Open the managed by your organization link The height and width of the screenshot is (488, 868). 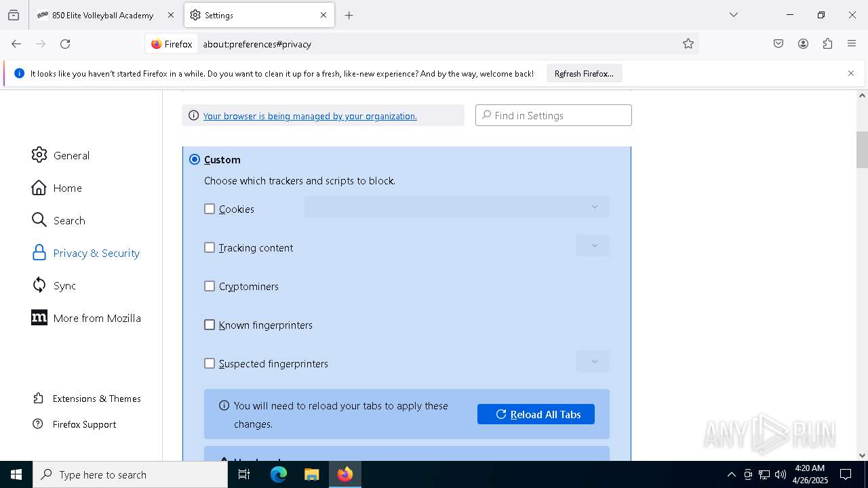[310, 116]
